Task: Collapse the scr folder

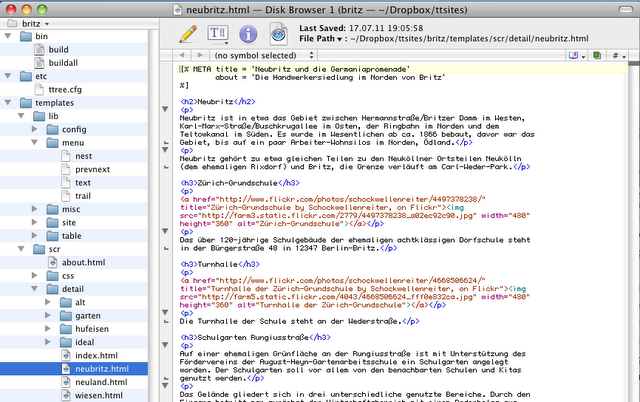Action: click(21, 249)
